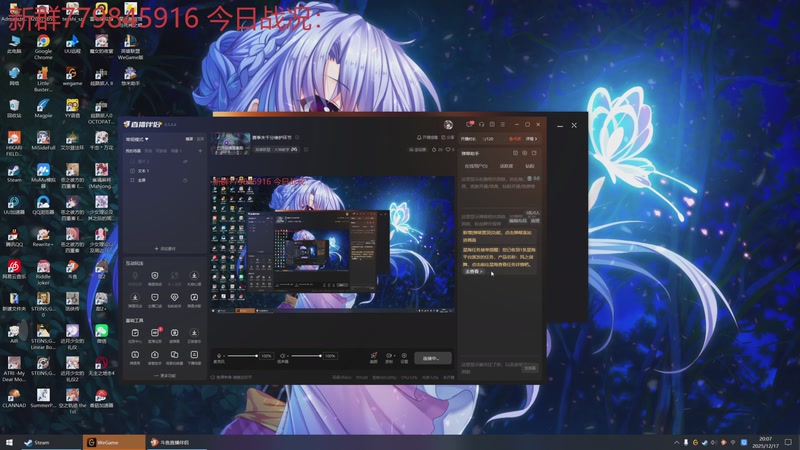Switch to 在线用户(0) tab

476,166
